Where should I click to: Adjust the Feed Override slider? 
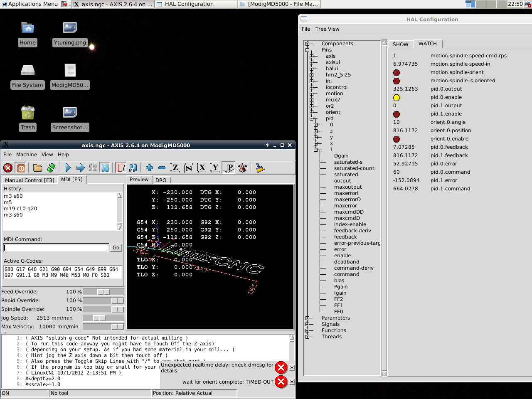[x=103, y=292]
